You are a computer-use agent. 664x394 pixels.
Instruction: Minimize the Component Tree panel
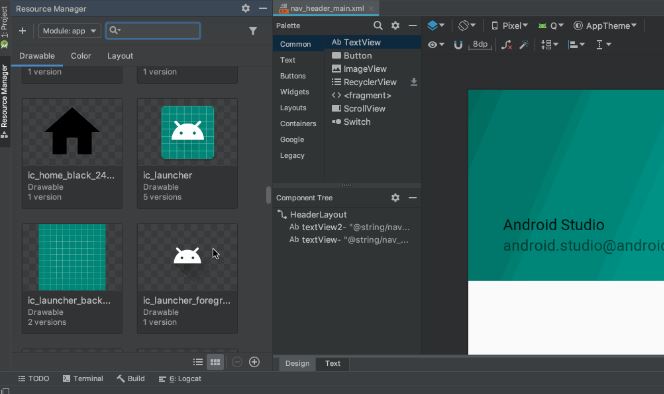[x=413, y=197]
